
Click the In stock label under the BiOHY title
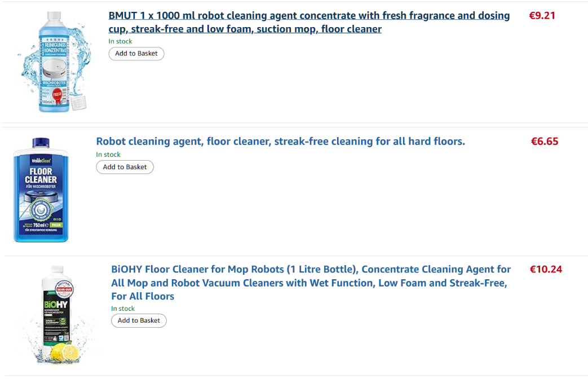coord(123,309)
